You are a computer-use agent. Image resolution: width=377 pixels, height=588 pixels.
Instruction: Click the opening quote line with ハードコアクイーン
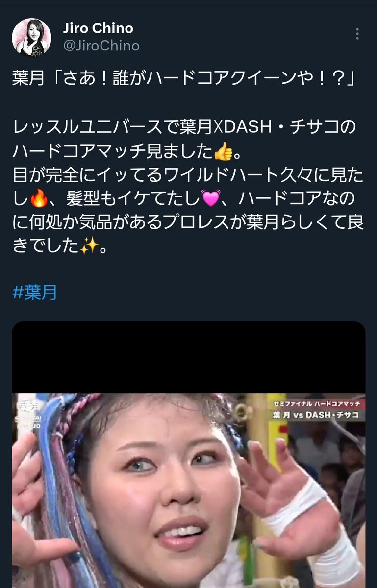point(183,78)
